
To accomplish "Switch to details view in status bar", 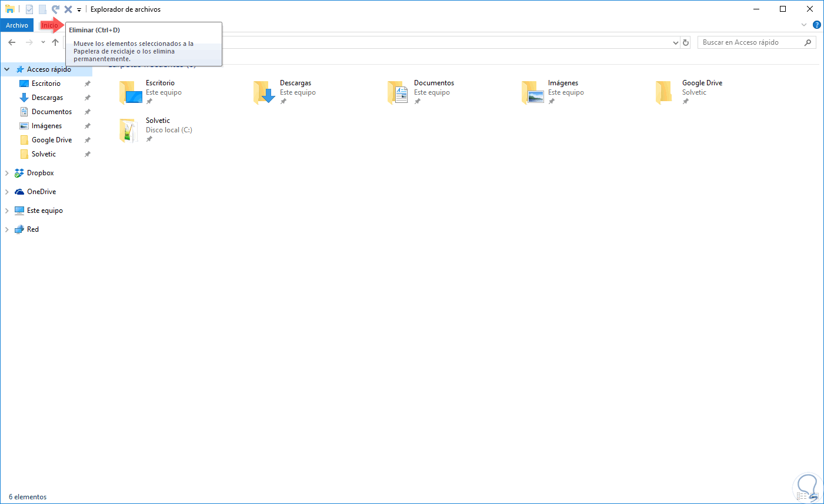I will point(803,497).
